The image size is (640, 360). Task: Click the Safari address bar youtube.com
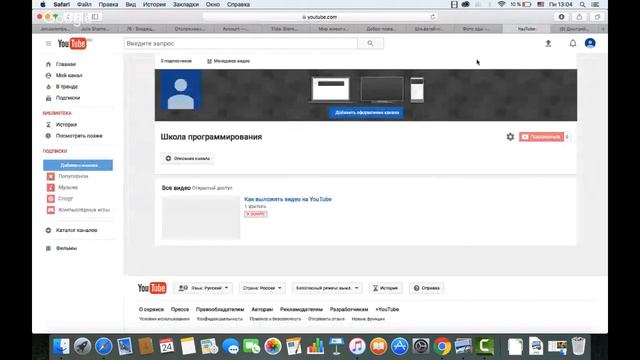(320, 17)
